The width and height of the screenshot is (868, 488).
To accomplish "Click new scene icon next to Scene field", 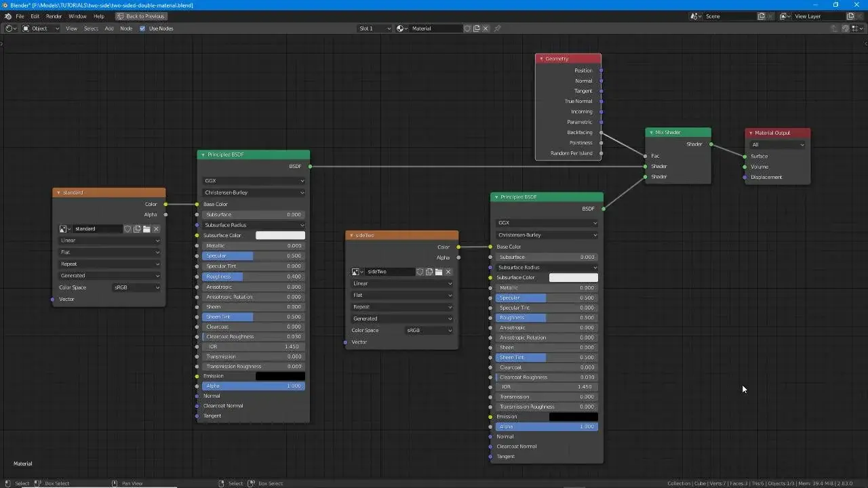I will [x=762, y=16].
